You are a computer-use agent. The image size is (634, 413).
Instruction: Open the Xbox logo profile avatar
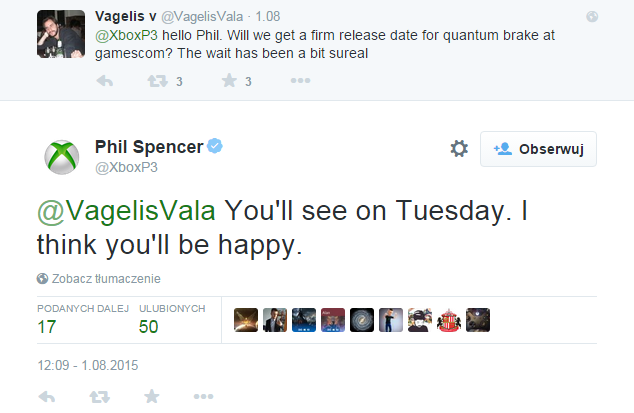[x=62, y=156]
